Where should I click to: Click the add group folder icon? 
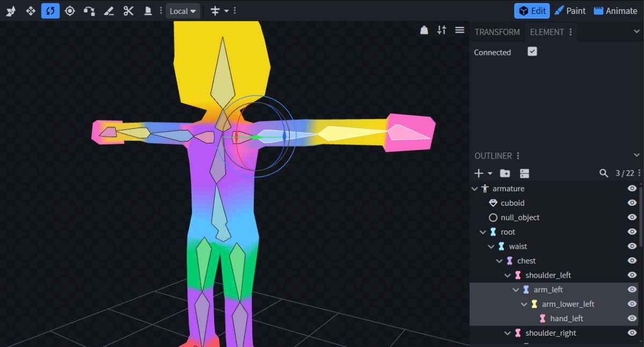505,173
